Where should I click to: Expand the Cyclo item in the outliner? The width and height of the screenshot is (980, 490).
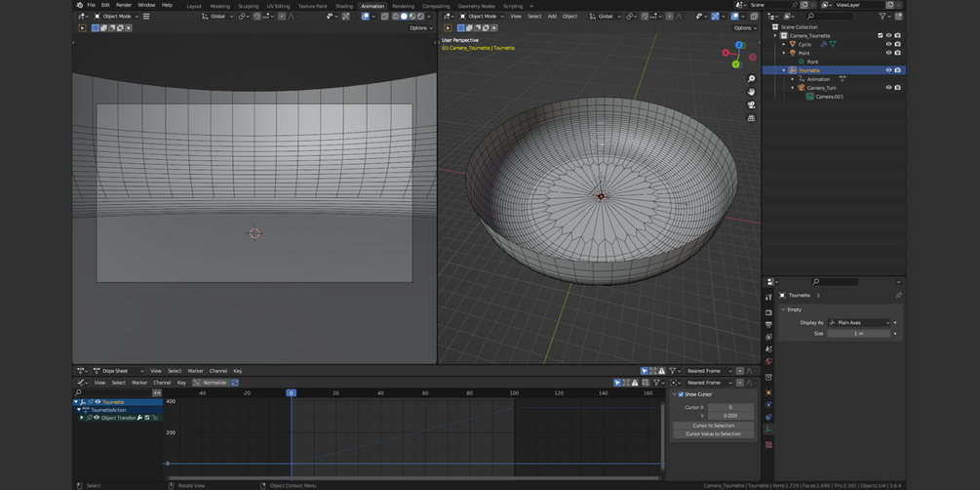(784, 44)
